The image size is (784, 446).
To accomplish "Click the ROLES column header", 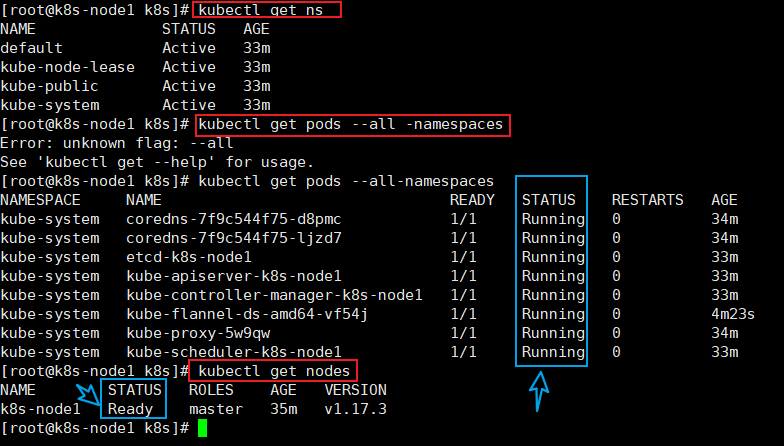I will [x=211, y=390].
